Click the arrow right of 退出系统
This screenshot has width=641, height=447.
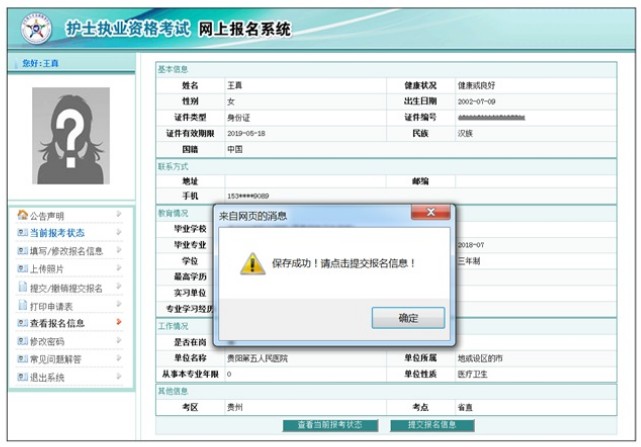coord(119,377)
